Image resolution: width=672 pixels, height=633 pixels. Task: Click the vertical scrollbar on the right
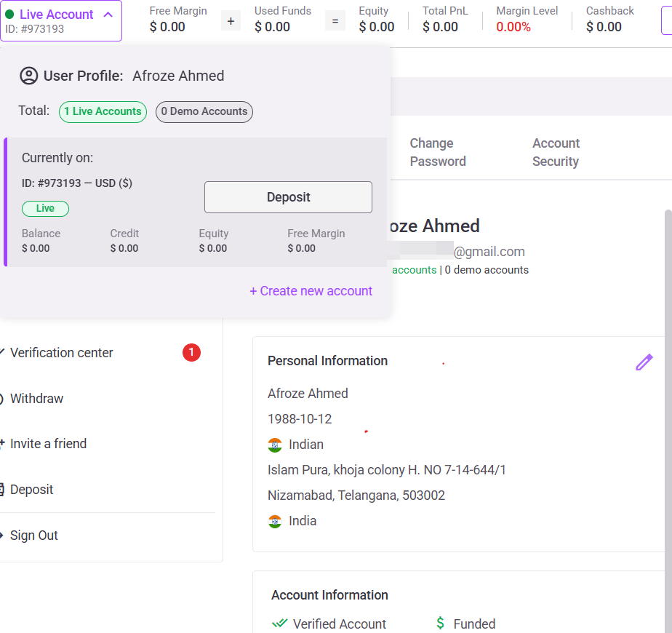(667, 364)
